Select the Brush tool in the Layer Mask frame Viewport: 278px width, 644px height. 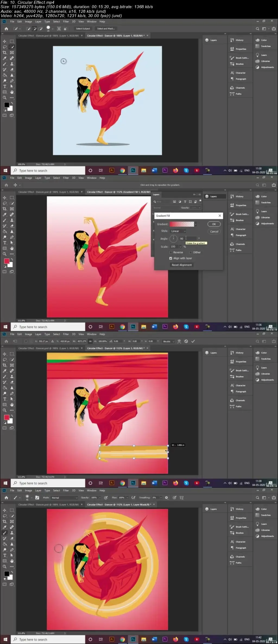5,533
